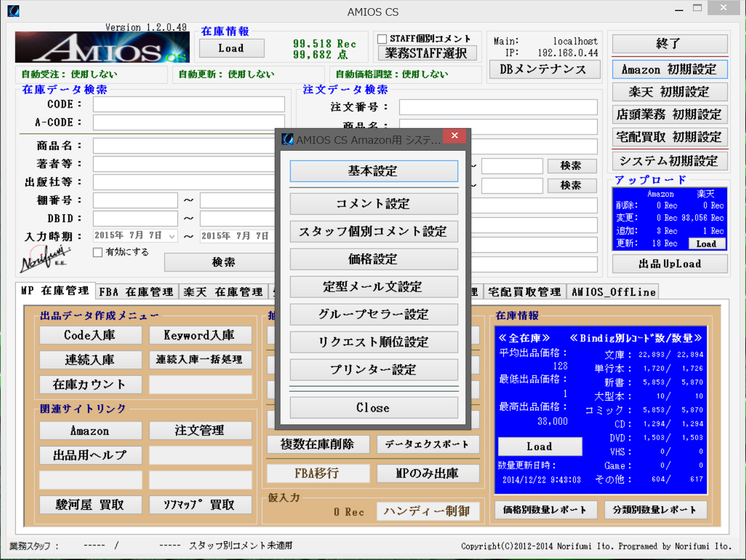The width and height of the screenshot is (746, 560).
Task: Click Load in the アップロード panel
Action: pos(706,244)
